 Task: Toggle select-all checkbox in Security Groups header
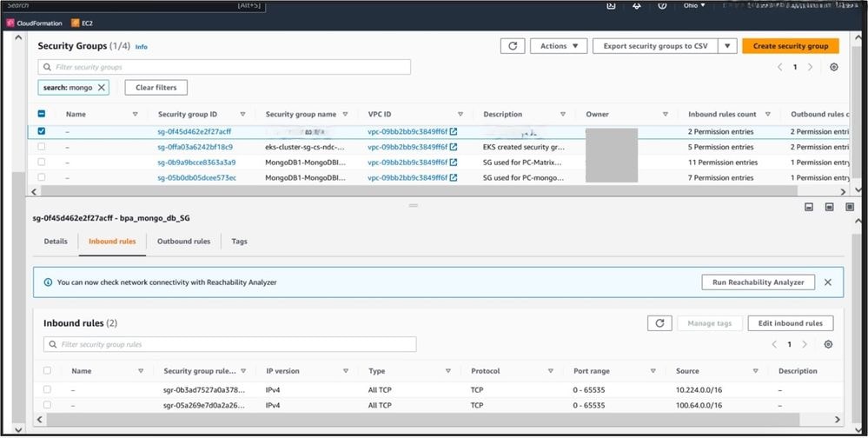tap(42, 114)
